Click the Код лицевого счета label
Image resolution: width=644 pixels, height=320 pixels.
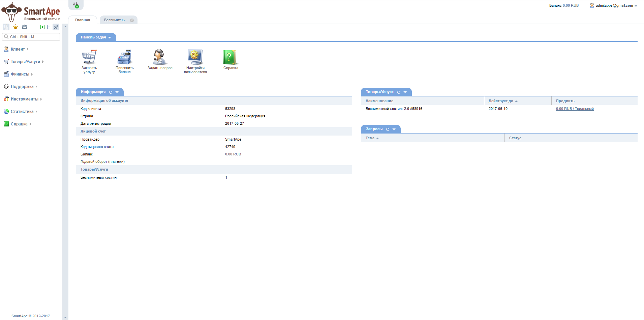pyautogui.click(x=97, y=147)
